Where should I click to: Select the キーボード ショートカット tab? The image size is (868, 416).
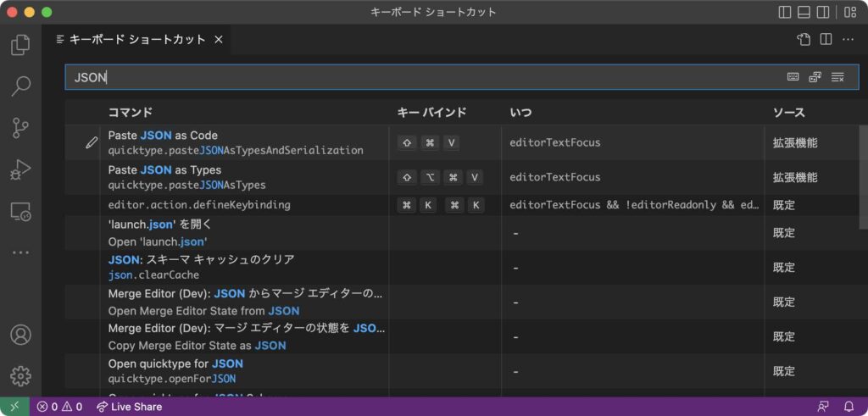click(136, 40)
